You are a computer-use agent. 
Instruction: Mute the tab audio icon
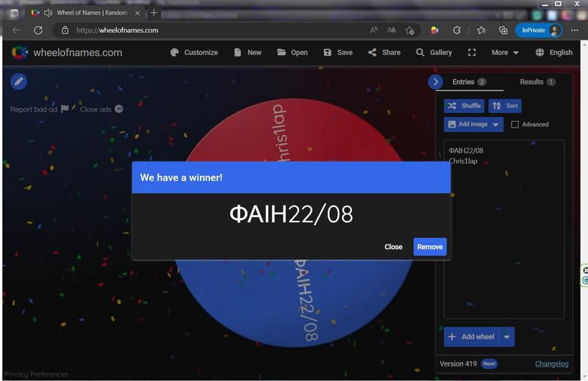48,12
